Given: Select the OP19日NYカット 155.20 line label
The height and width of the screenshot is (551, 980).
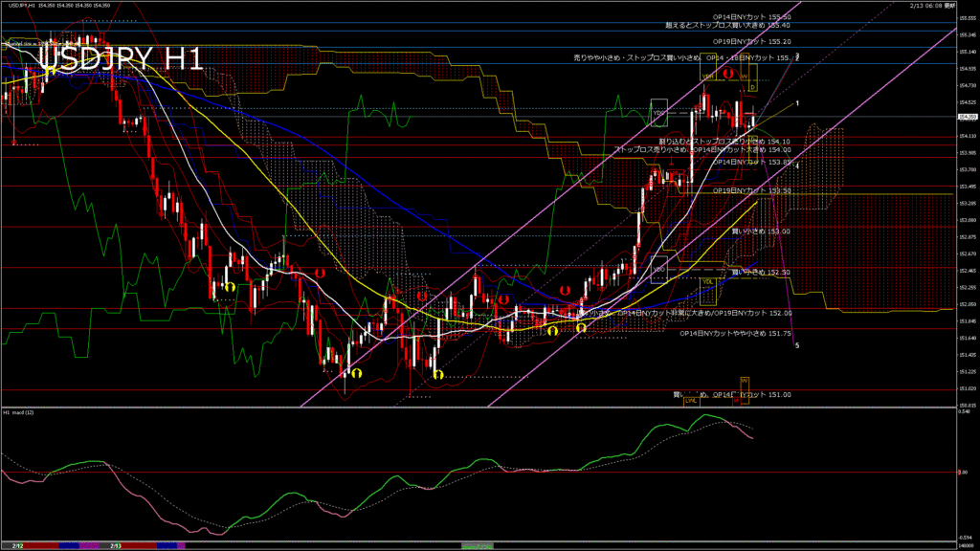Looking at the screenshot, I should coord(751,42).
